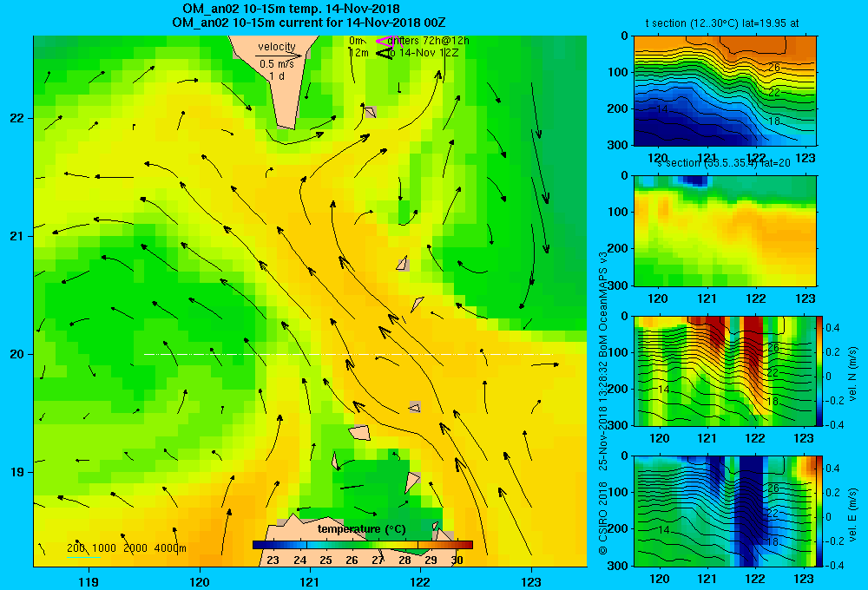Click longitude label 121 on main map
Viewport: 868px width, 590px height.
click(x=310, y=581)
